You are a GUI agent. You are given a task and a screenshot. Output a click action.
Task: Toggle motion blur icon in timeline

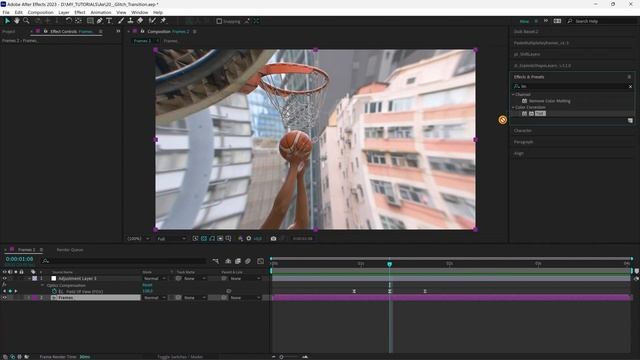point(248,261)
